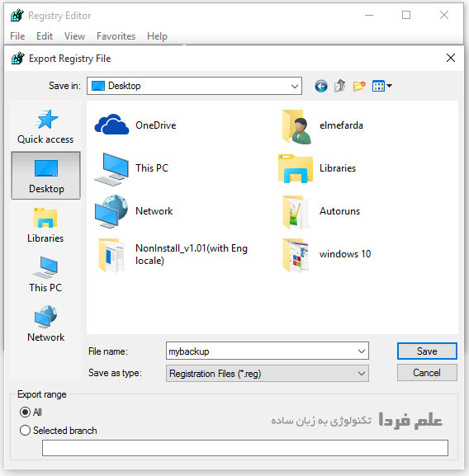
Task: Open the View Menu icon in toolbar
Action: [381, 86]
